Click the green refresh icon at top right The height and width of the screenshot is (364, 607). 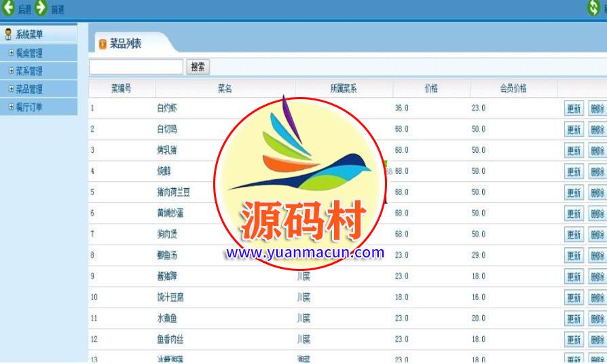(x=595, y=8)
